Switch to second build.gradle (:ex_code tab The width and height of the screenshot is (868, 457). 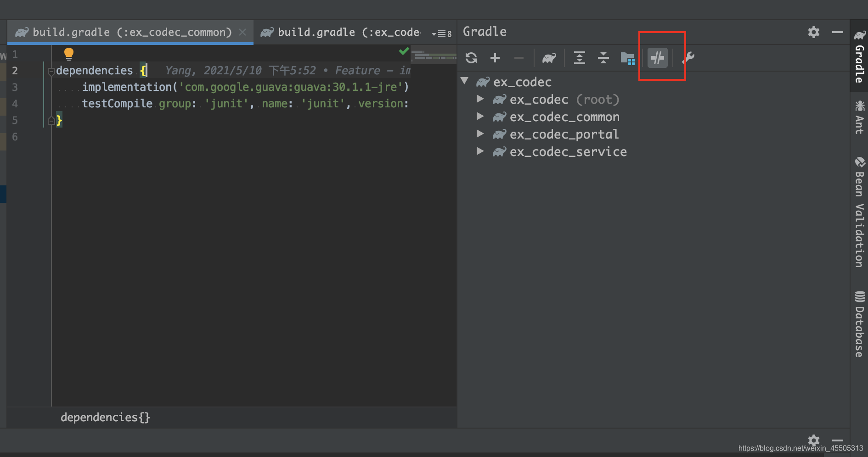click(341, 32)
